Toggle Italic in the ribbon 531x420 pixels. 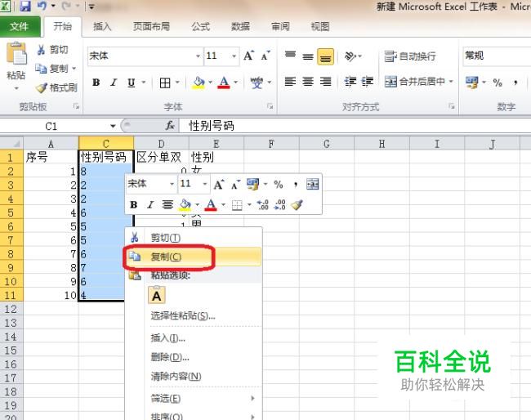pos(114,83)
